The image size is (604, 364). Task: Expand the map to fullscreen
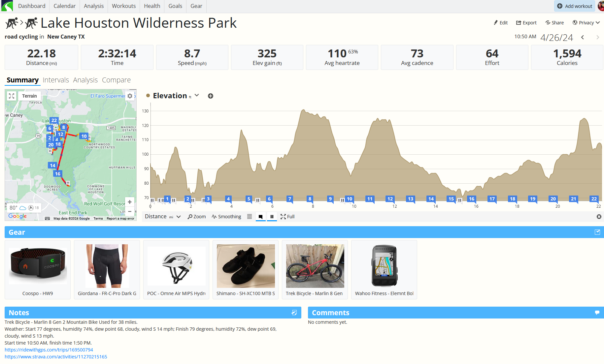[12, 96]
